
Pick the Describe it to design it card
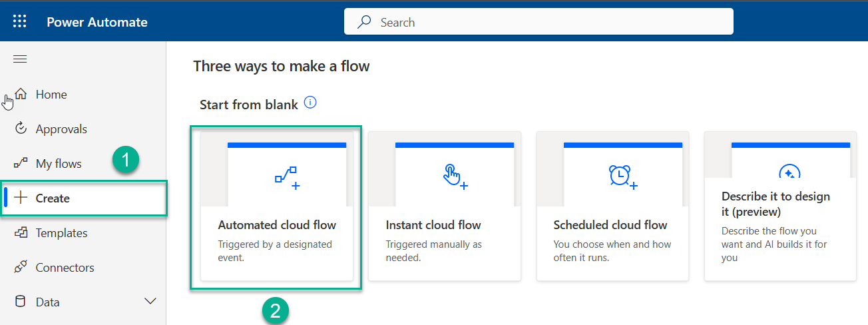point(780,206)
